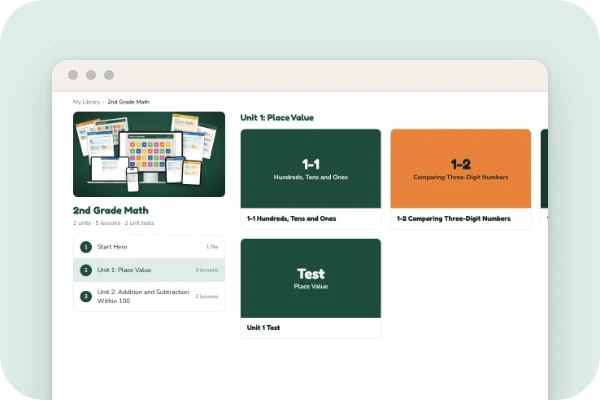This screenshot has height=400, width=600.
Task: Open the Start Here section row
Action: coord(149,247)
